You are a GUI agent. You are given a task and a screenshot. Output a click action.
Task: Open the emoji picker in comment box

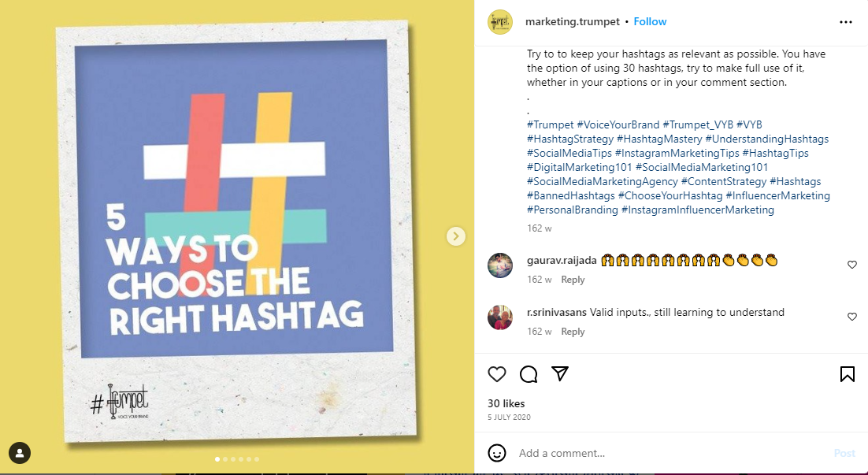click(497, 453)
